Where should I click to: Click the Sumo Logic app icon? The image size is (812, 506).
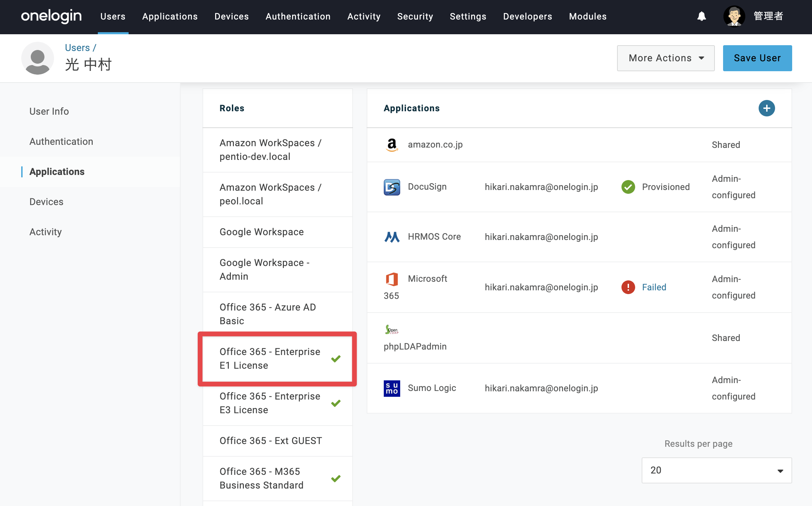392,388
